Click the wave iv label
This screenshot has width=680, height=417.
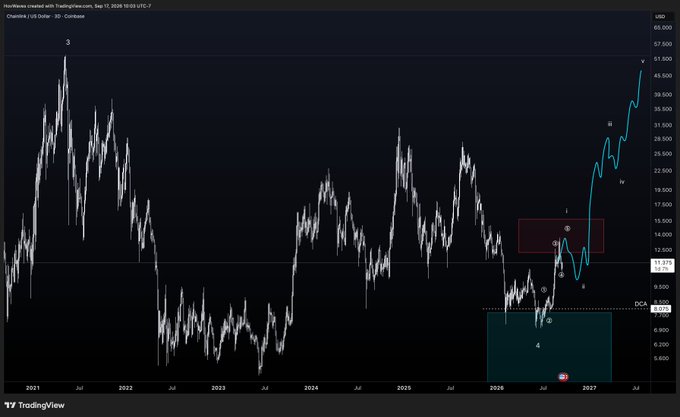click(x=622, y=182)
